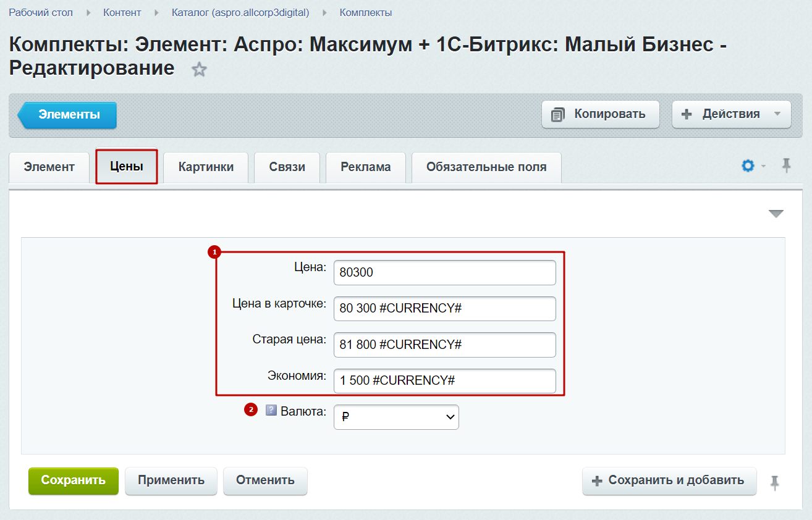812x520 pixels.
Task: Switch to the Реклама tab
Action: click(x=366, y=167)
